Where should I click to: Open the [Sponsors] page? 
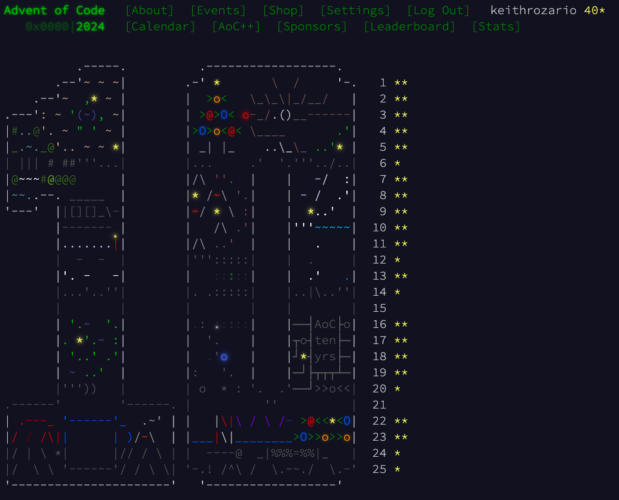[x=313, y=27]
